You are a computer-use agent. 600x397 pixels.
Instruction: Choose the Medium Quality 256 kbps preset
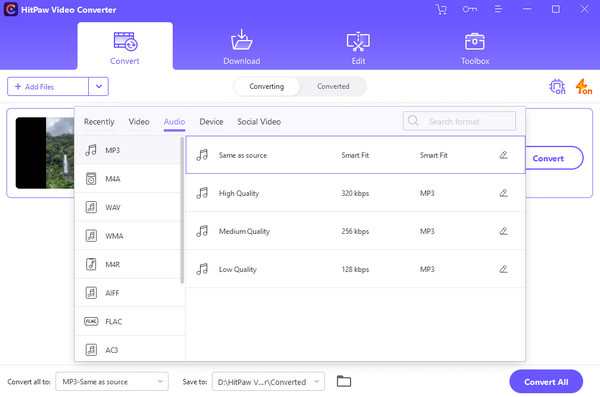click(x=355, y=231)
